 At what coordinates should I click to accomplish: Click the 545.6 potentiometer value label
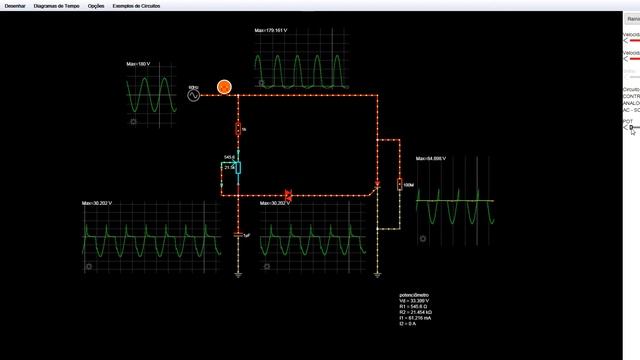click(x=229, y=157)
